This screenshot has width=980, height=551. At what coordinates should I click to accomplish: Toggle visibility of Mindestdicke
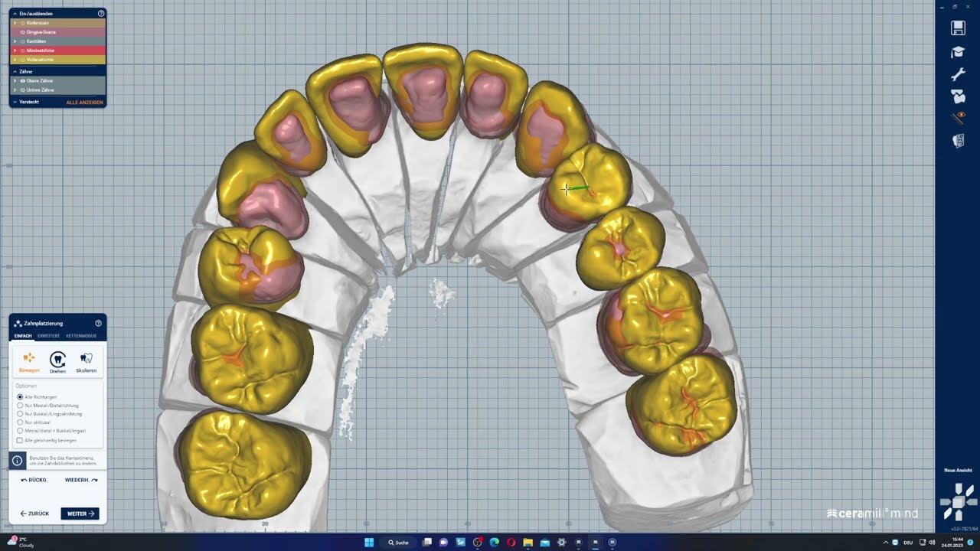pos(23,51)
